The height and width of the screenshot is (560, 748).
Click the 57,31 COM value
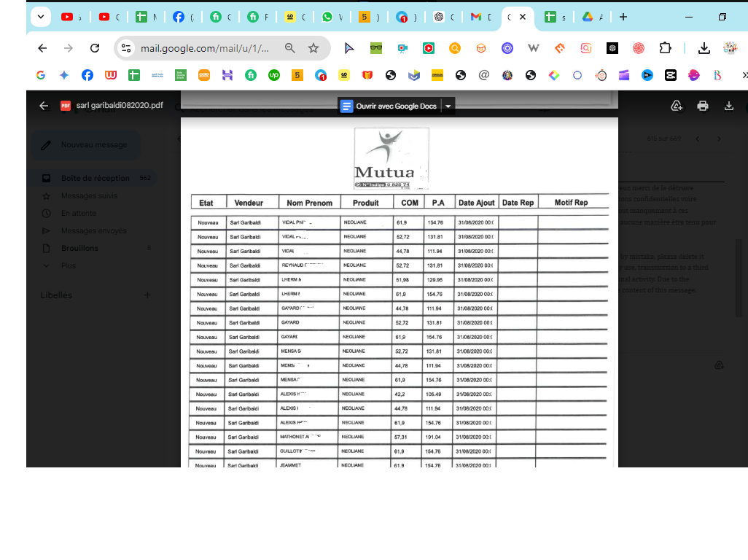tap(401, 437)
